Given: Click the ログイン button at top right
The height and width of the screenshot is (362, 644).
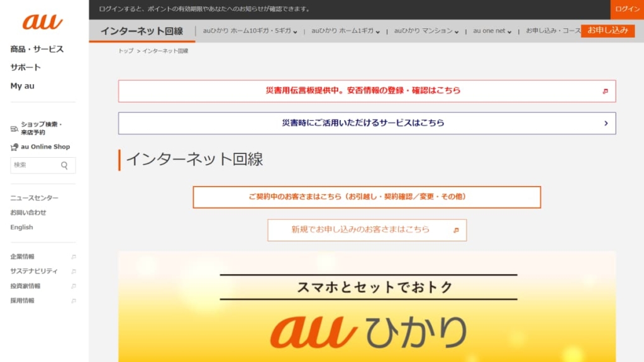Looking at the screenshot, I should pyautogui.click(x=626, y=9).
